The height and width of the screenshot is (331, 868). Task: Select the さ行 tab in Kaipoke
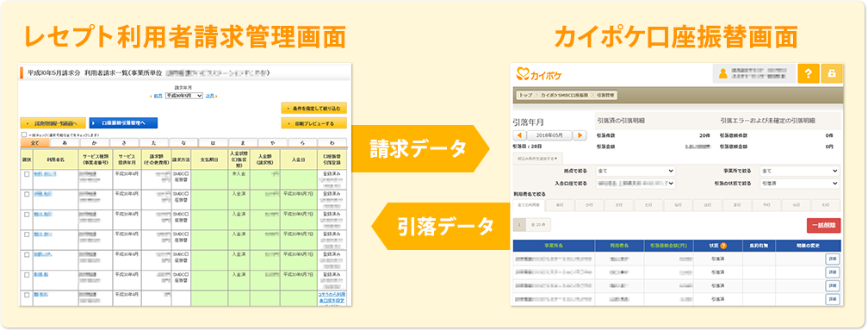[x=618, y=205]
